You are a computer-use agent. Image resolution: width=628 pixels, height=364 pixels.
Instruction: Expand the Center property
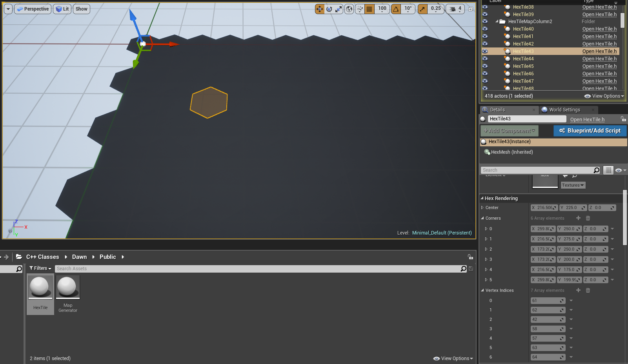(x=482, y=208)
